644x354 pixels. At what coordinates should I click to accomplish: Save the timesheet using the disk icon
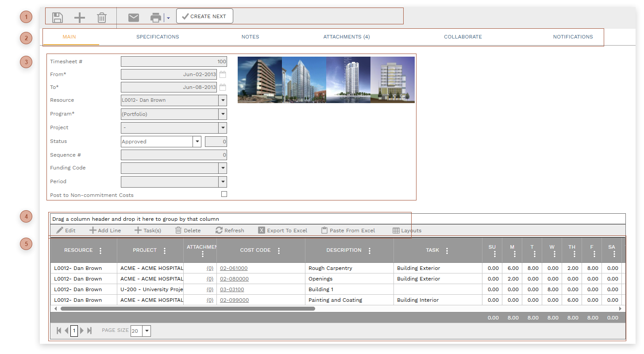pos(58,17)
